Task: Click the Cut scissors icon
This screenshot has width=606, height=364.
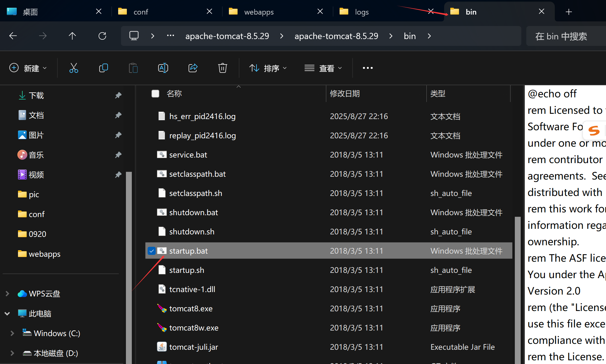Action: (74, 68)
